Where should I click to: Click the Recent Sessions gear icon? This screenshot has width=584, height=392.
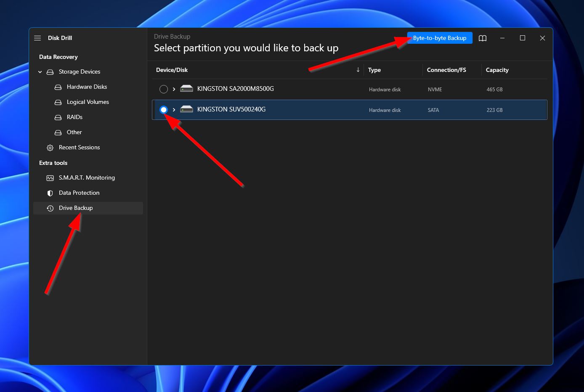coord(50,148)
